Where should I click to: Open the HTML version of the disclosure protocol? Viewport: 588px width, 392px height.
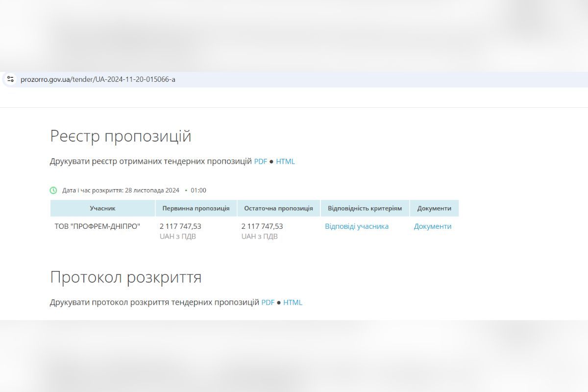point(293,302)
